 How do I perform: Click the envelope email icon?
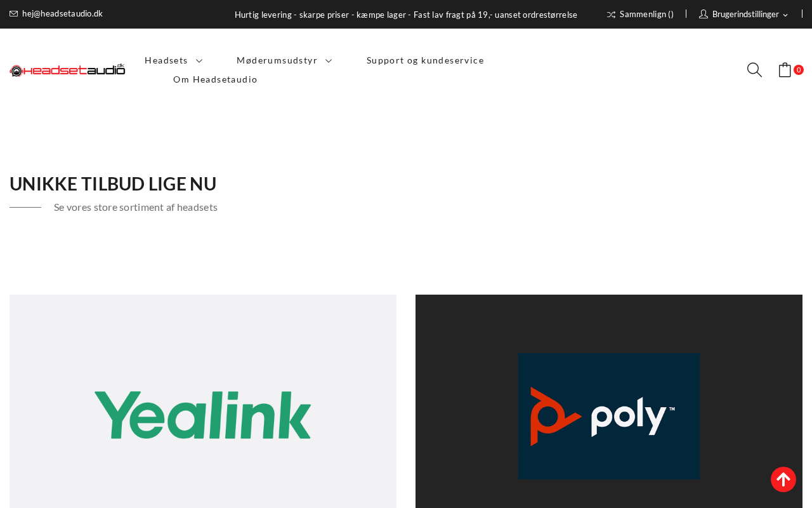click(x=14, y=14)
